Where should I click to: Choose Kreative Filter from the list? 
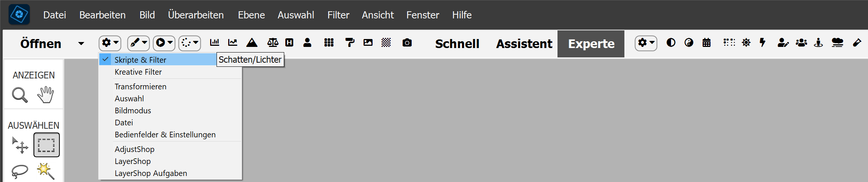(138, 72)
